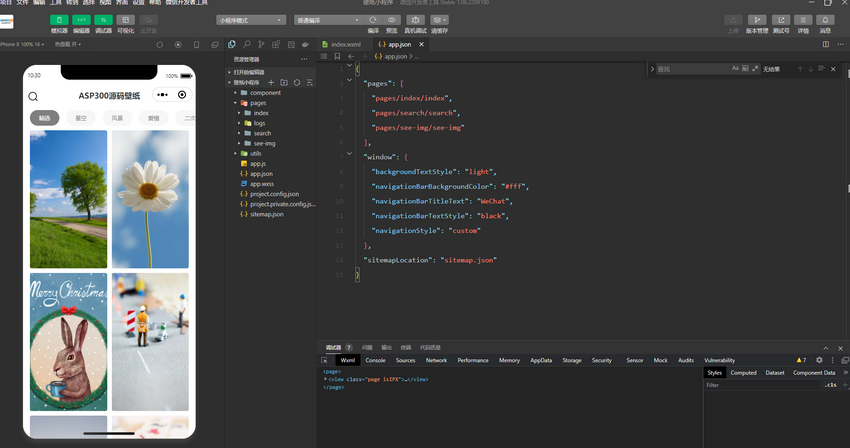Select the 星空 category in simulator
This screenshot has width=850, height=448.
(80, 118)
